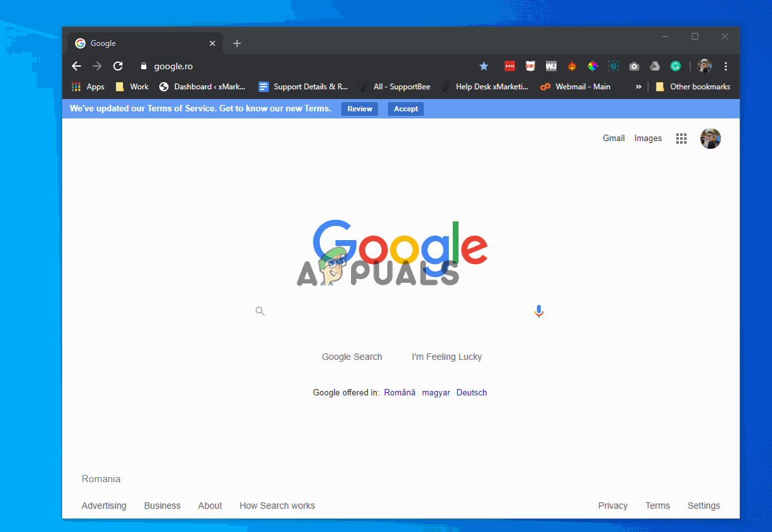Image resolution: width=772 pixels, height=532 pixels.
Task: Click the Google logo image
Action: click(x=400, y=247)
